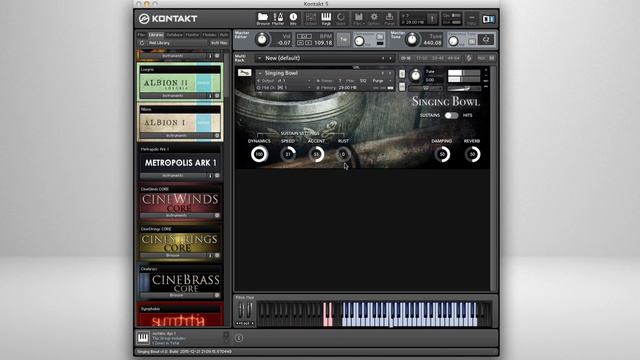Open the New (default) multi dropdown
The image size is (640, 360).
tap(324, 58)
